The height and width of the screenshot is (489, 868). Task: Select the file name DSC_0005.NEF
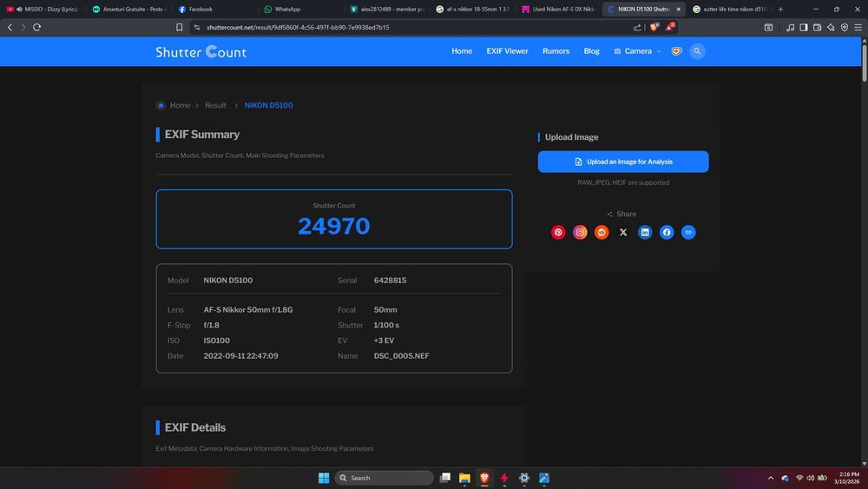pyautogui.click(x=401, y=356)
